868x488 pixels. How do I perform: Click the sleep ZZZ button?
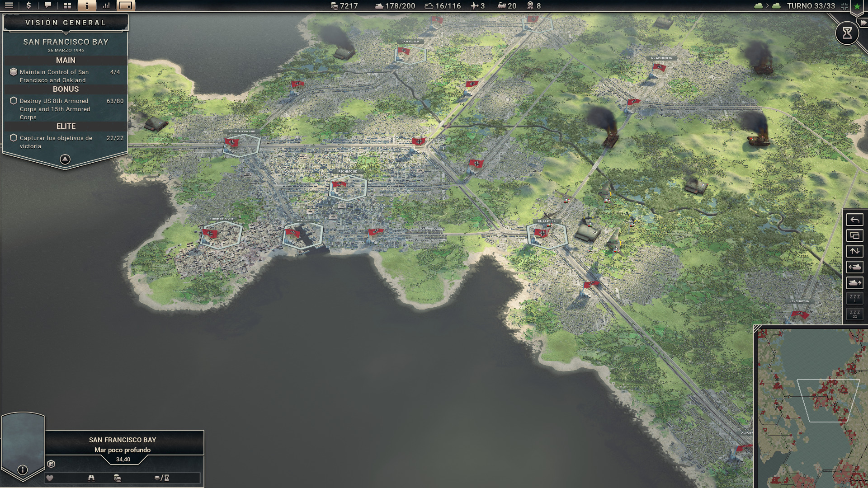tap(854, 298)
